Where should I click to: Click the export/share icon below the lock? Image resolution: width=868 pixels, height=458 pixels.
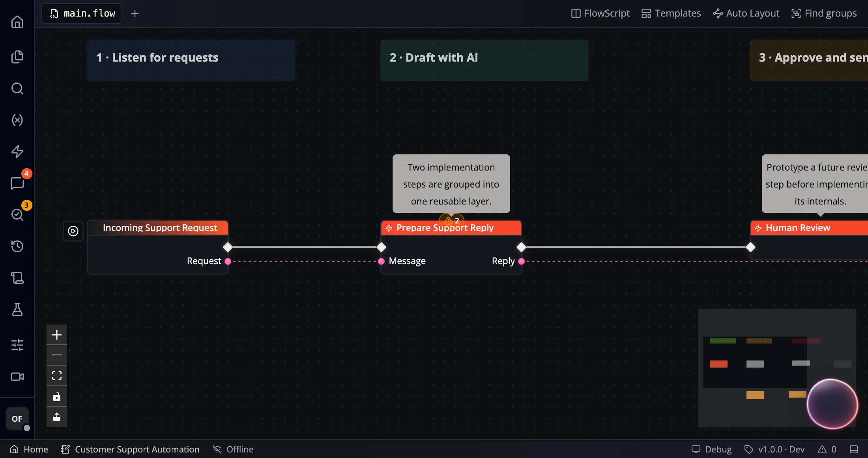(x=57, y=417)
